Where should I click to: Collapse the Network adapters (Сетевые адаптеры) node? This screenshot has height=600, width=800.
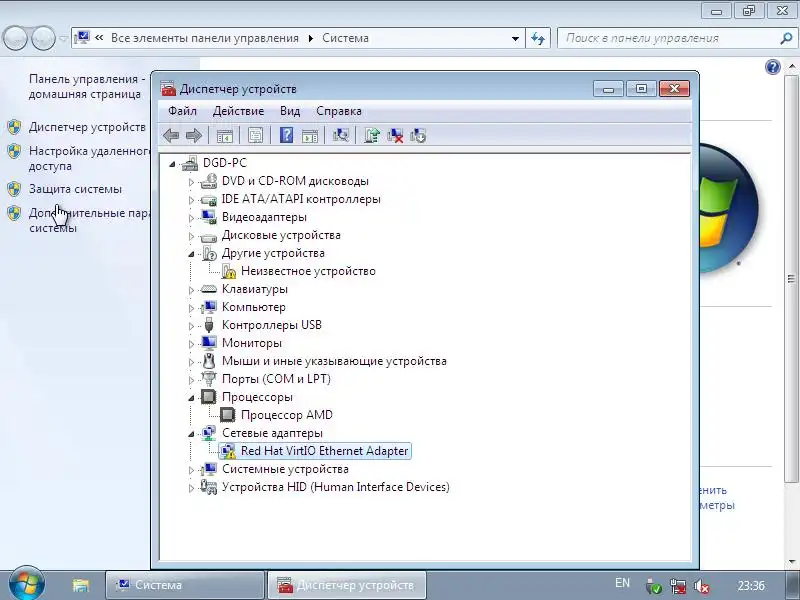[191, 434]
